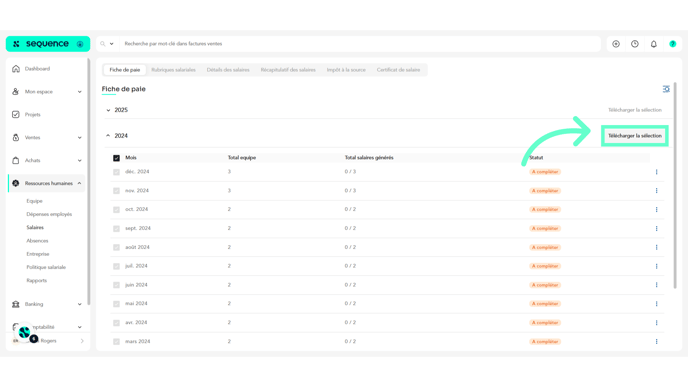Viewport: 688px width, 387px height.
Task: Toggle checkbox for nov. 2024
Action: pyautogui.click(x=116, y=191)
